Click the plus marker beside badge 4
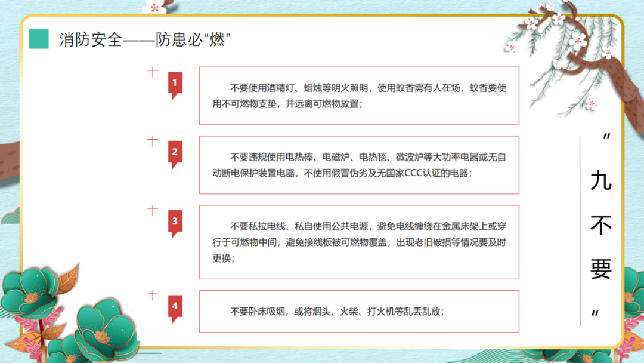The height and width of the screenshot is (363, 644). click(x=153, y=296)
